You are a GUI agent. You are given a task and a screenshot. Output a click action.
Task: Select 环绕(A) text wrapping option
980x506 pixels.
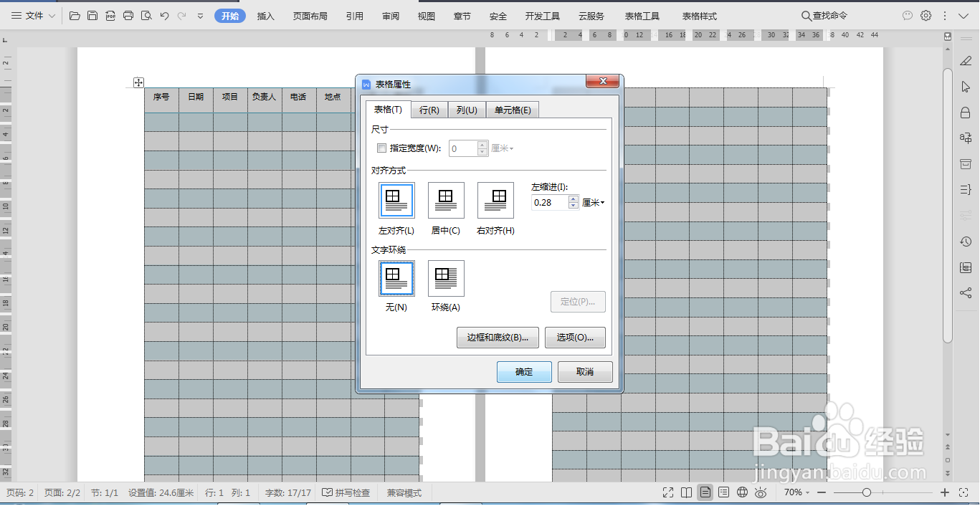click(x=446, y=278)
